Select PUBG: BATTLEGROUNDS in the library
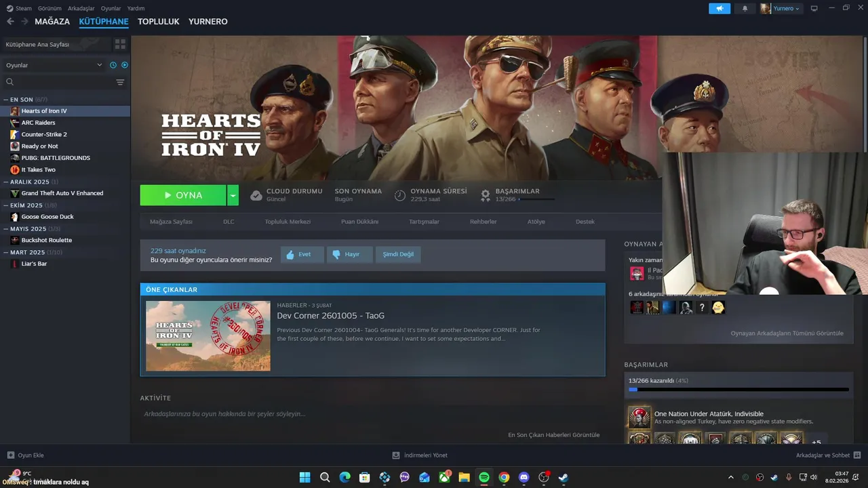Image resolution: width=868 pixels, height=488 pixels. [65, 158]
